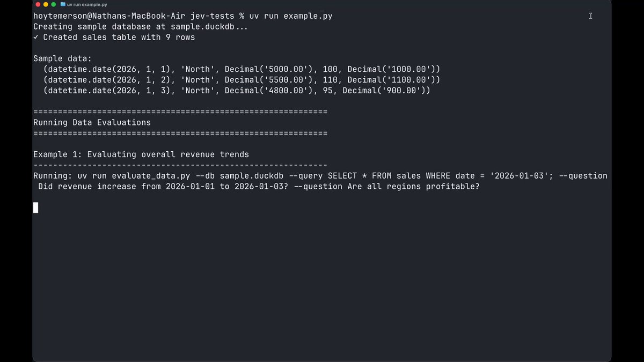The height and width of the screenshot is (362, 644).
Task: Click the Decimal('5500.00') value in second row
Action: (269, 80)
